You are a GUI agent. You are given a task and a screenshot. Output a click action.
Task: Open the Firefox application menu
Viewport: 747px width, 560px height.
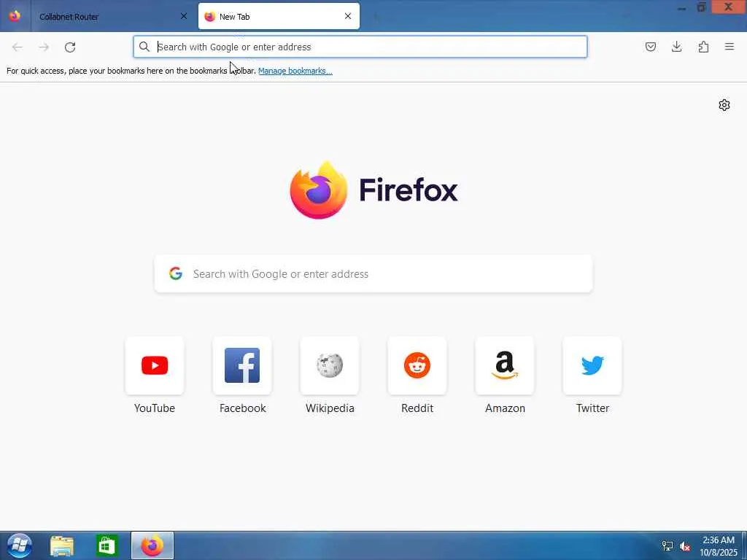(729, 47)
